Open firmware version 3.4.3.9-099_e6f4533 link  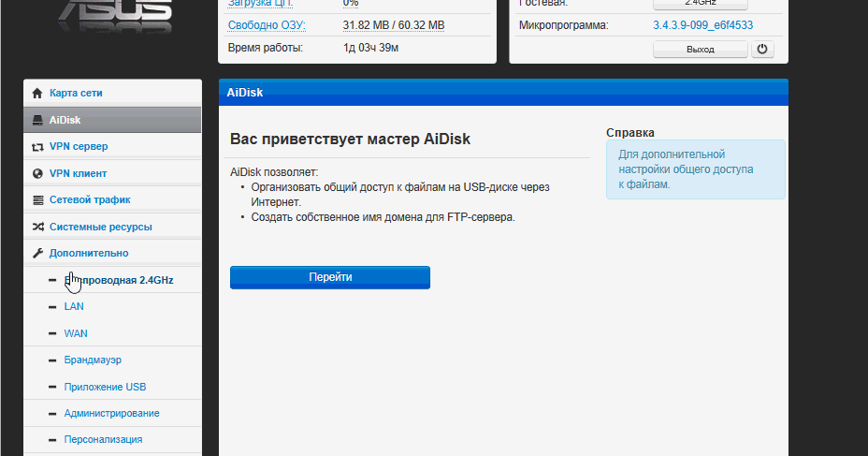[702, 25]
